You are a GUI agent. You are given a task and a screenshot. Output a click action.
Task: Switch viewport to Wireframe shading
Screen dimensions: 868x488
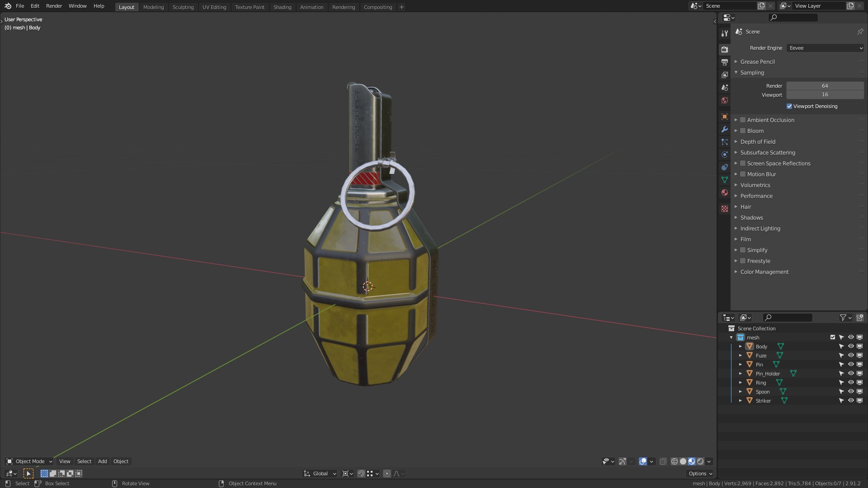tap(675, 461)
